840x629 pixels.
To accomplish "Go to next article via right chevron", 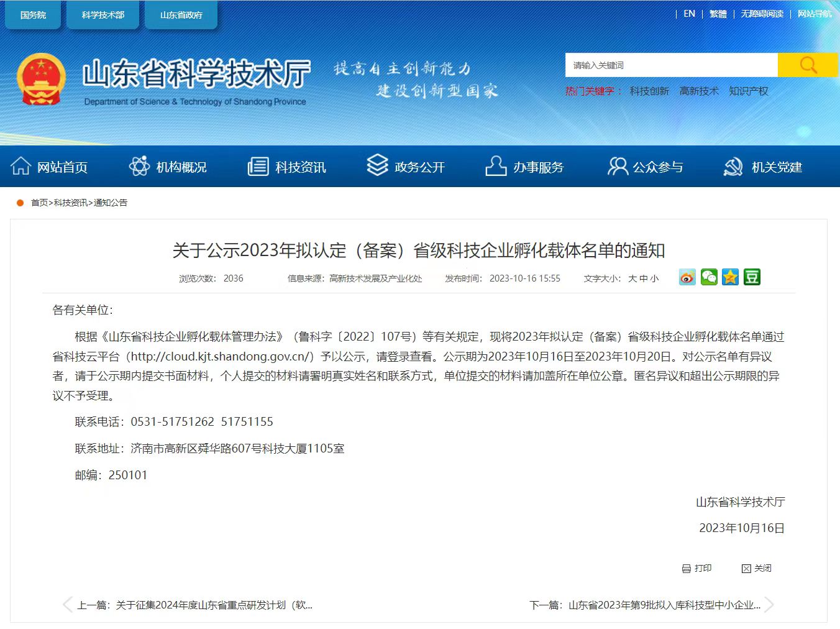I will click(769, 605).
